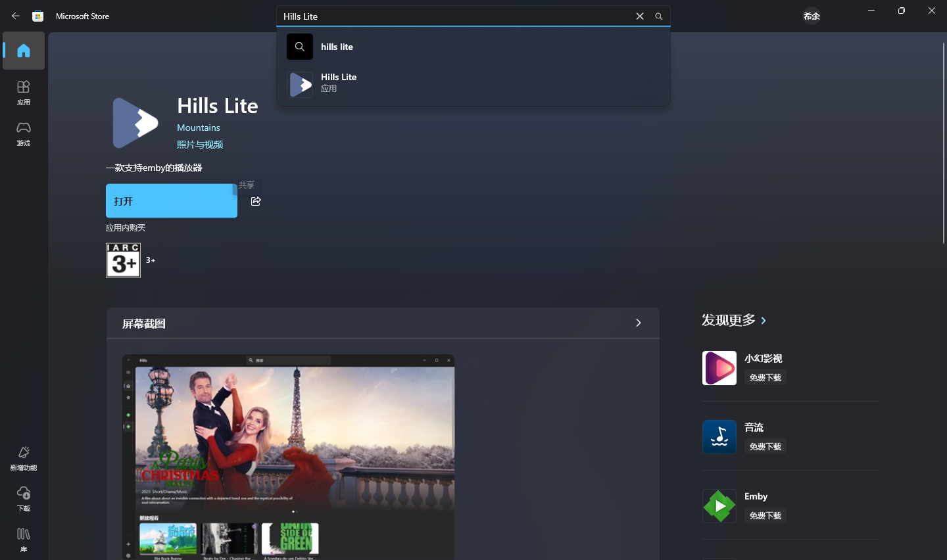Viewport: 947px width, 560px height.
Task: Open the Mountains publisher link
Action: (199, 128)
